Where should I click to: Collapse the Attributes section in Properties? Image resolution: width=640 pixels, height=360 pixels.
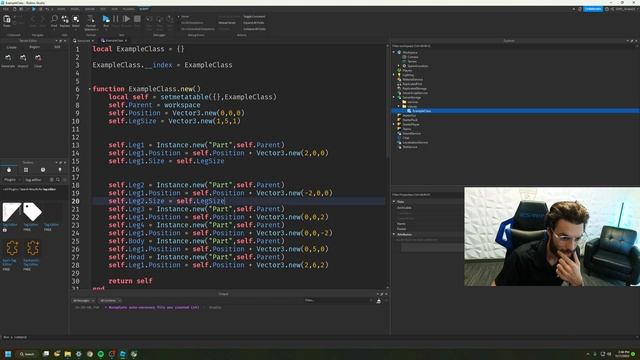tap(394, 234)
